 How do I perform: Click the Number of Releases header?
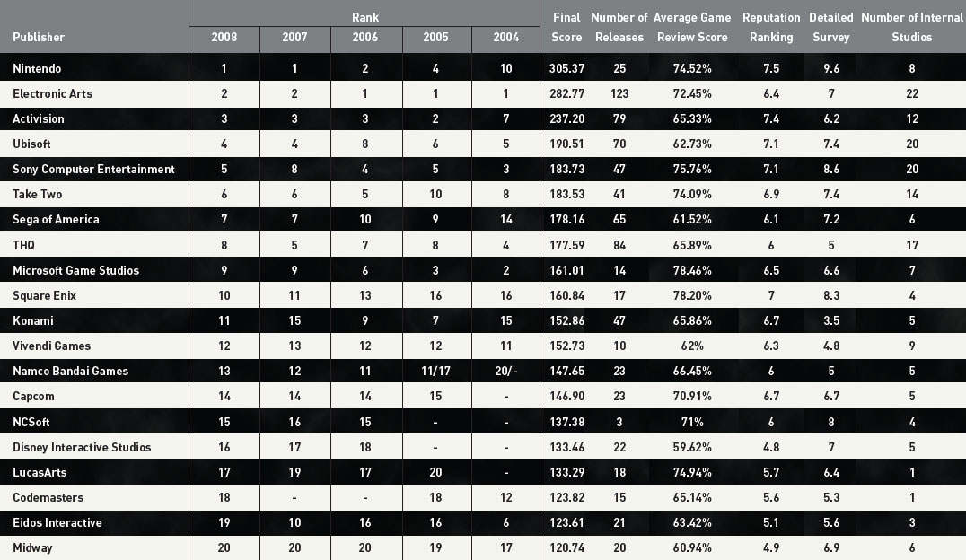[619, 28]
